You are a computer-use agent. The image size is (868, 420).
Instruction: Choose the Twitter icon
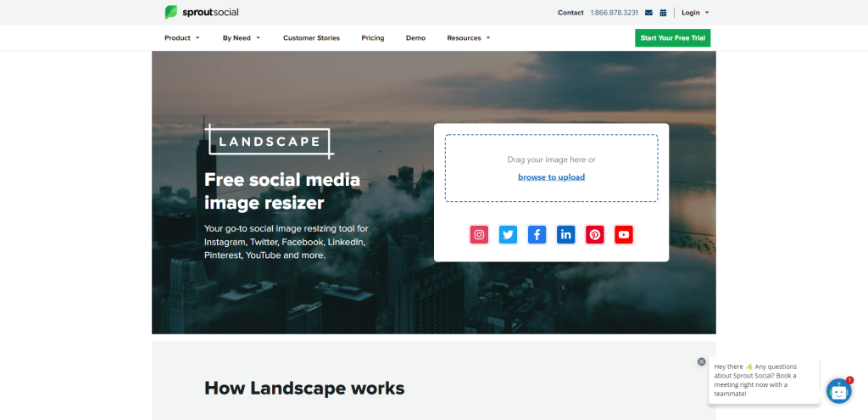click(509, 235)
